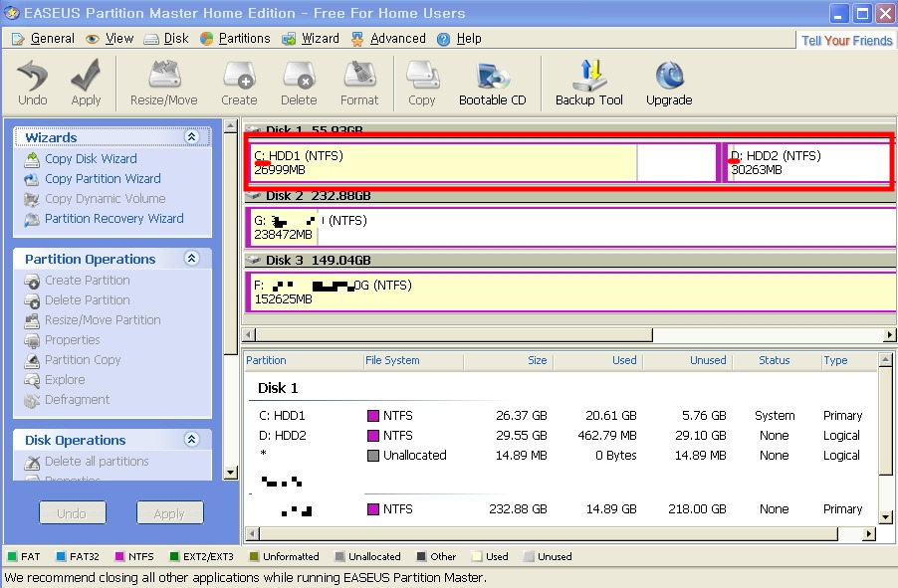This screenshot has height=588, width=898.
Task: Select the C: HDD1 partition block
Action: tap(443, 163)
